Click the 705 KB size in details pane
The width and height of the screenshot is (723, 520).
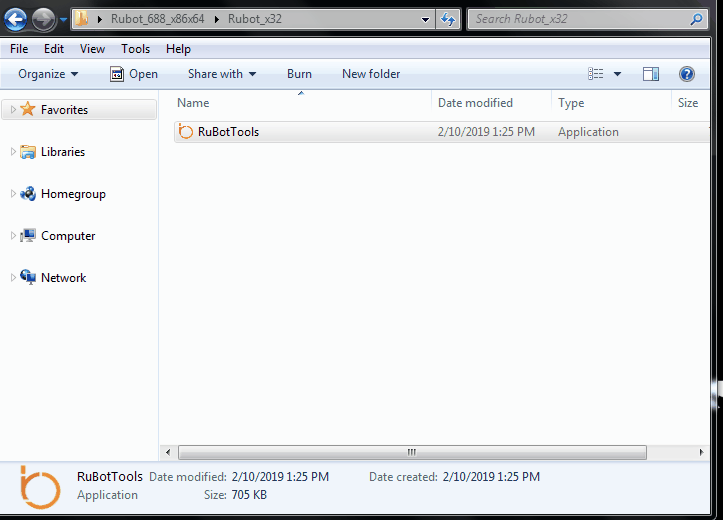tap(249, 495)
